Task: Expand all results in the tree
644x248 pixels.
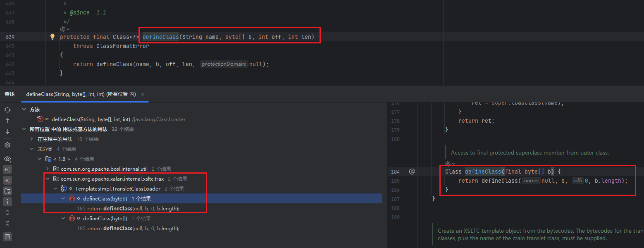Action: (x=7, y=213)
